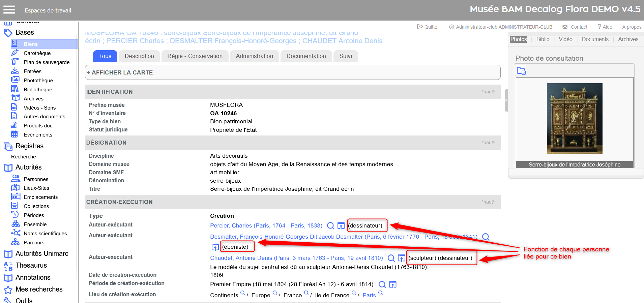Switch to the Régie - Conservation tab
This screenshot has width=644, height=303.
(x=195, y=56)
